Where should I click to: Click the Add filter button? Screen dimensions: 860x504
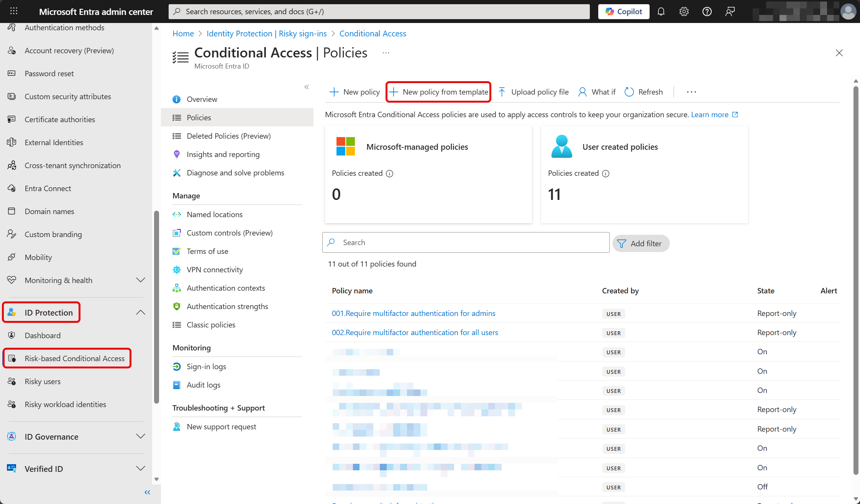click(641, 244)
